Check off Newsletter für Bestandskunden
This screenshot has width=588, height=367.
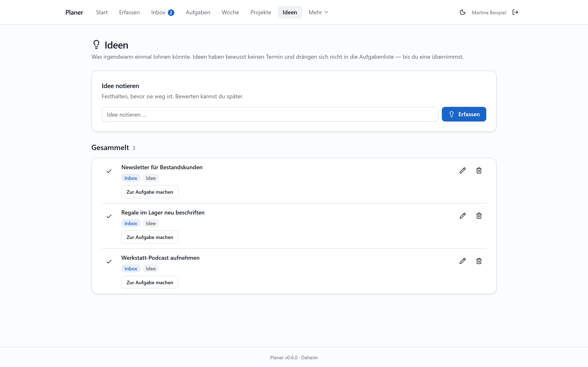tap(109, 171)
